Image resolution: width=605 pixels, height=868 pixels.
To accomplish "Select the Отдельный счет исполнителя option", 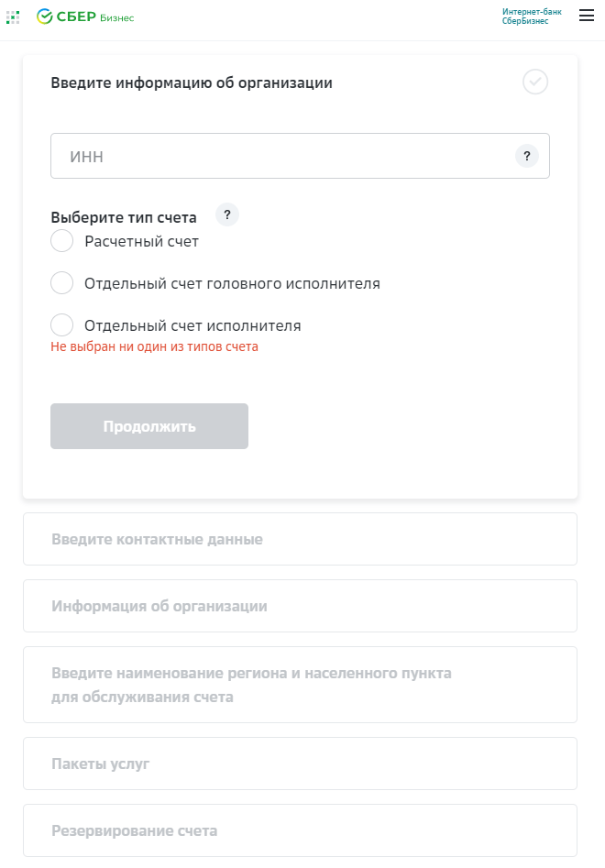I will click(61, 324).
